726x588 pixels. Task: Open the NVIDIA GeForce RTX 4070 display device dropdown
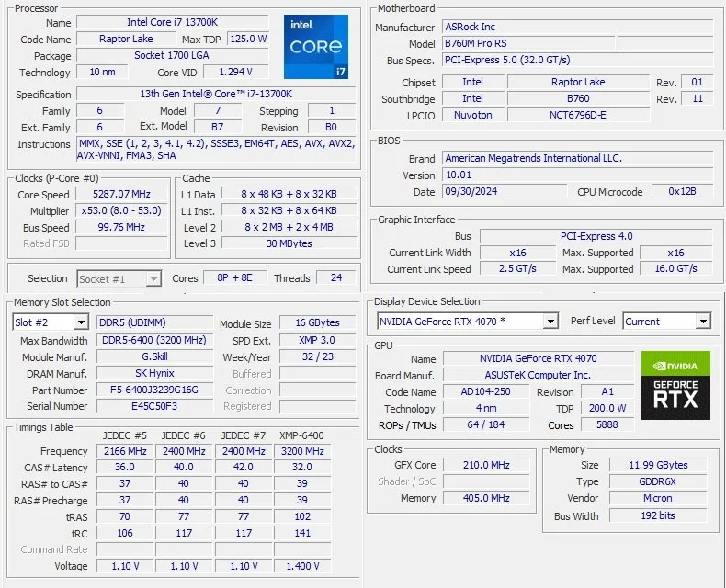tap(468, 322)
